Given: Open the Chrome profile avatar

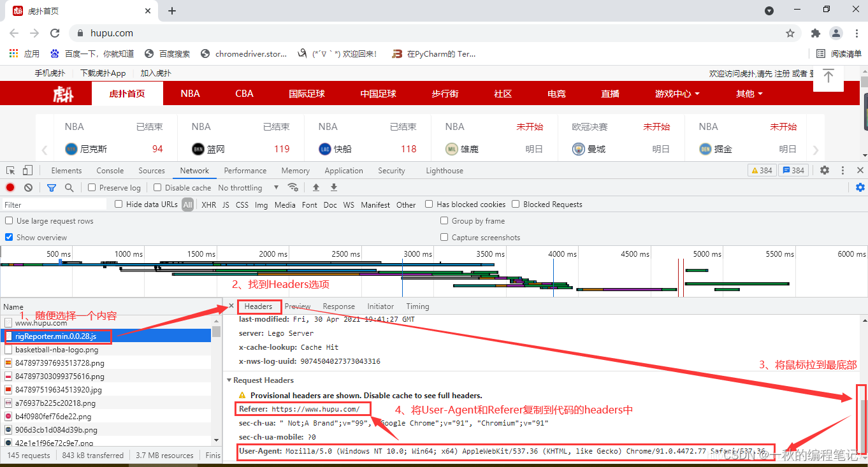Looking at the screenshot, I should pyautogui.click(x=835, y=33).
